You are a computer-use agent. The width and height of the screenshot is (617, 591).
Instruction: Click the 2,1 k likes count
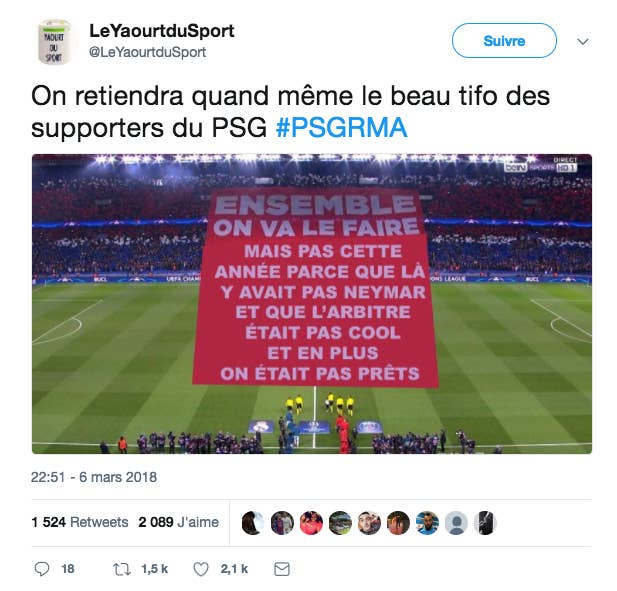[x=234, y=569]
